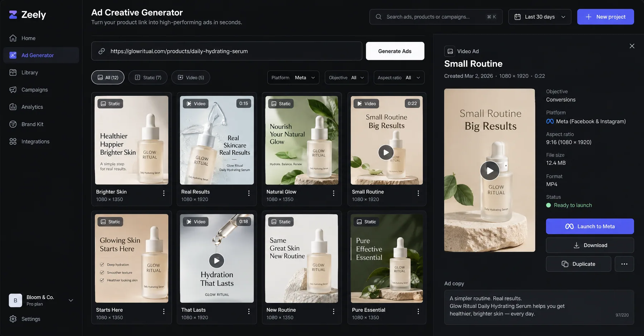Image resolution: width=644 pixels, height=336 pixels.
Task: Go to the Campaigns page
Action: [x=41, y=90]
